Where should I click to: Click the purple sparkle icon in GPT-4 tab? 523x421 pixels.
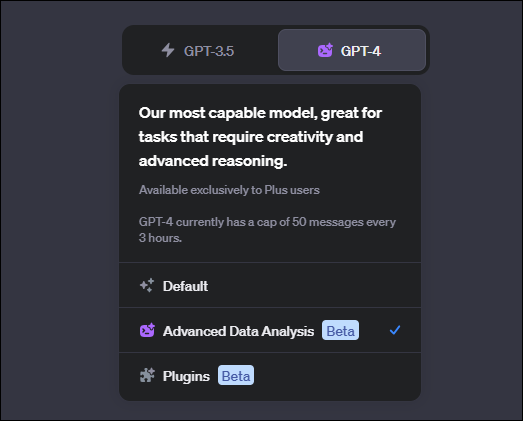click(325, 50)
